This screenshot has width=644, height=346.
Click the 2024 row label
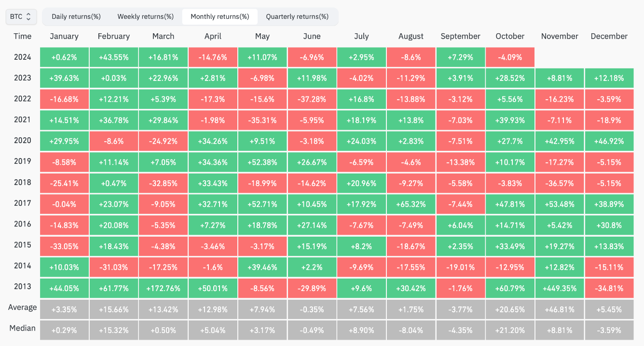[22, 57]
